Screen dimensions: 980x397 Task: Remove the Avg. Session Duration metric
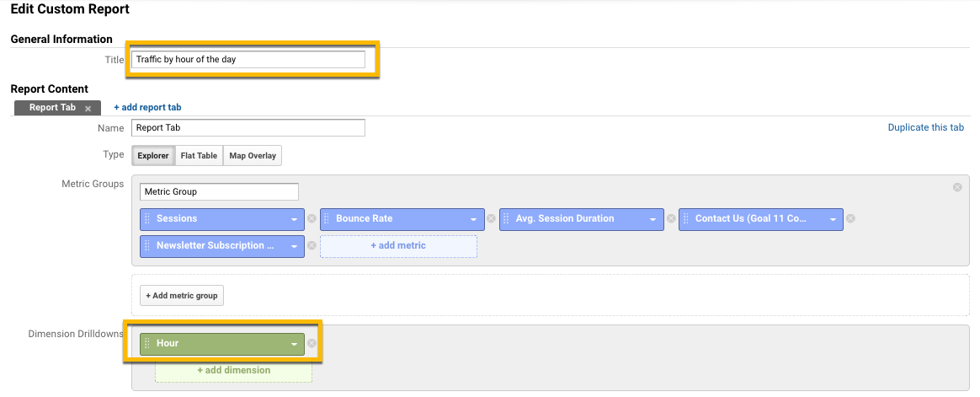point(671,219)
